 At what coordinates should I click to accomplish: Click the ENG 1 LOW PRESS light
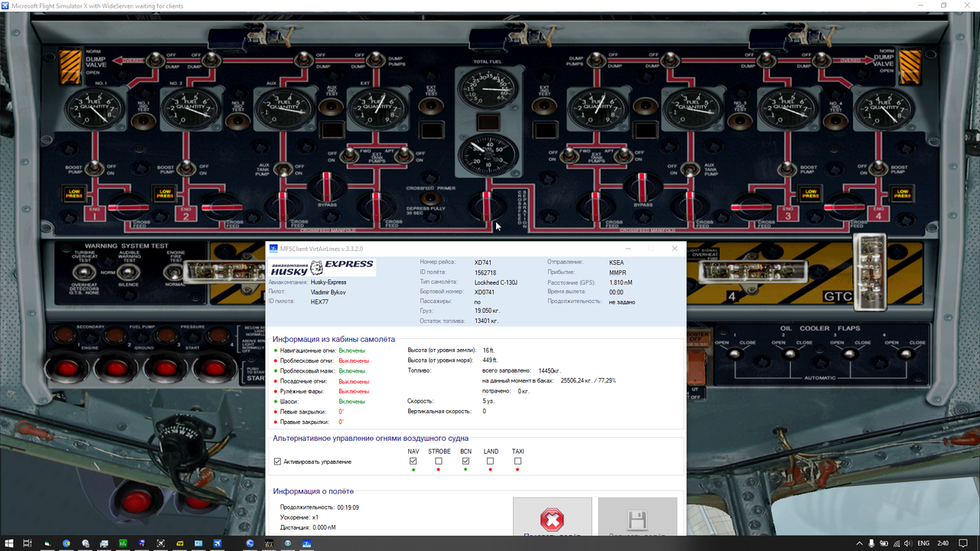point(74,193)
